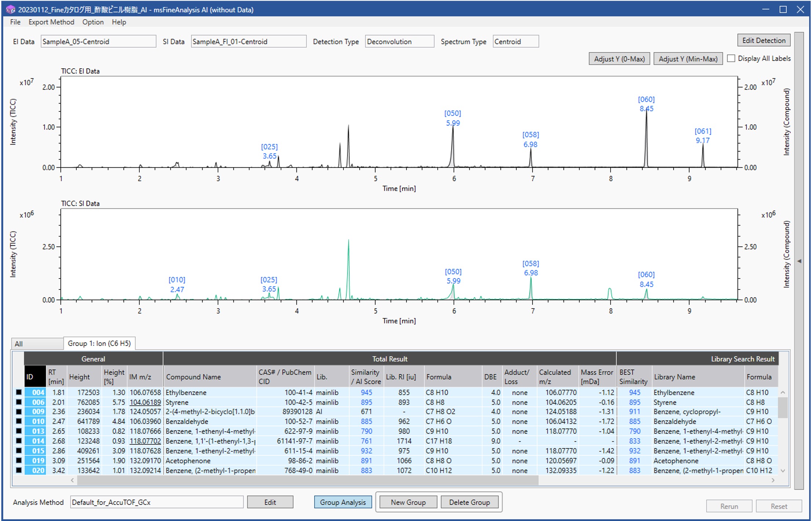The width and height of the screenshot is (812, 521).
Task: Select row ID 020 in the table
Action: point(35,470)
